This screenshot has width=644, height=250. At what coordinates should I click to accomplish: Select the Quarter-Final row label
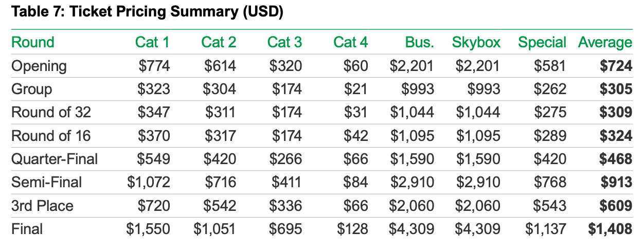point(55,159)
